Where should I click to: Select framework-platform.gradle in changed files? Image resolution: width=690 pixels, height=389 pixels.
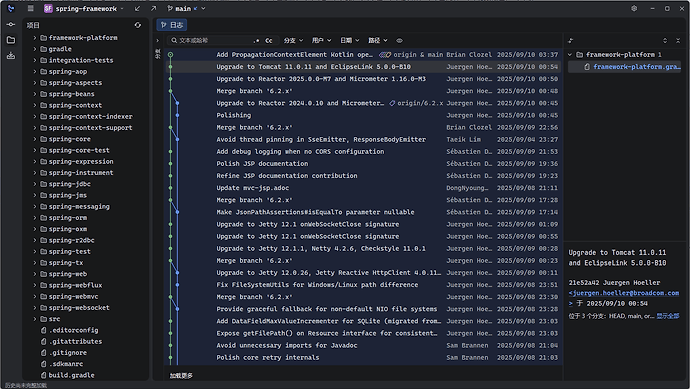click(x=624, y=67)
